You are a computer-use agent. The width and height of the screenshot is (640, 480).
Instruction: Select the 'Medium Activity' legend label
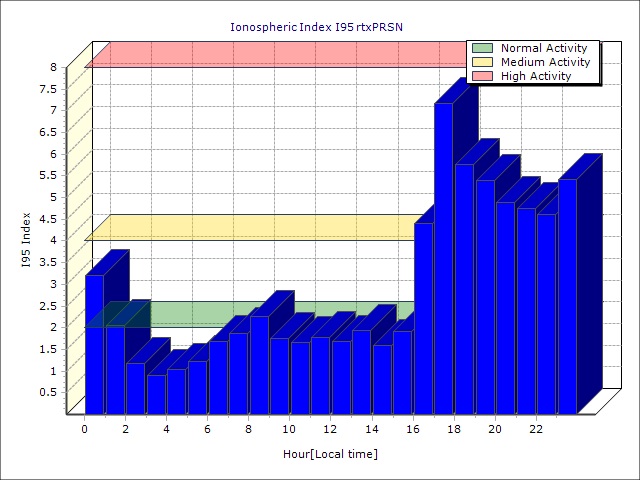tap(545, 62)
